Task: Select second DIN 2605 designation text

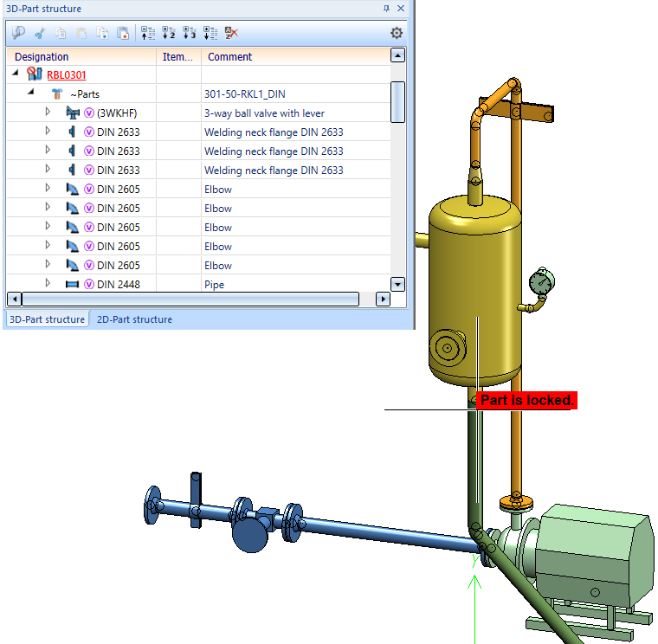Action: click(x=119, y=209)
